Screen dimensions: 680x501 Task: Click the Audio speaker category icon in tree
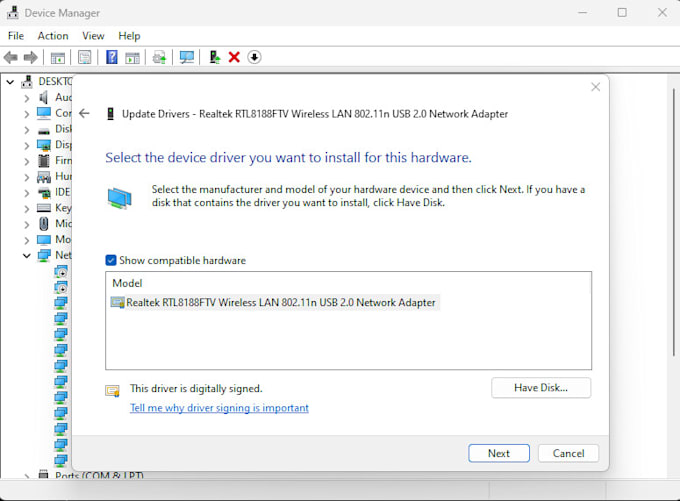43,97
